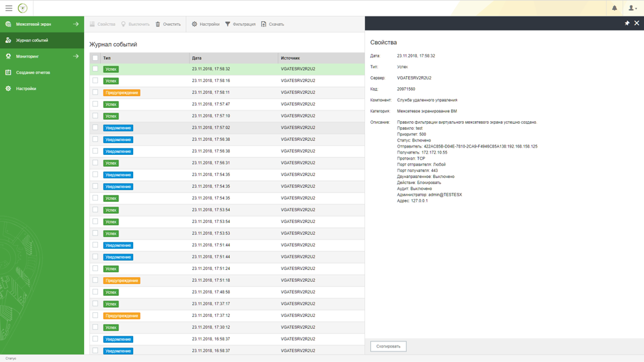Open toolbar Настройки gear icon

194,24
